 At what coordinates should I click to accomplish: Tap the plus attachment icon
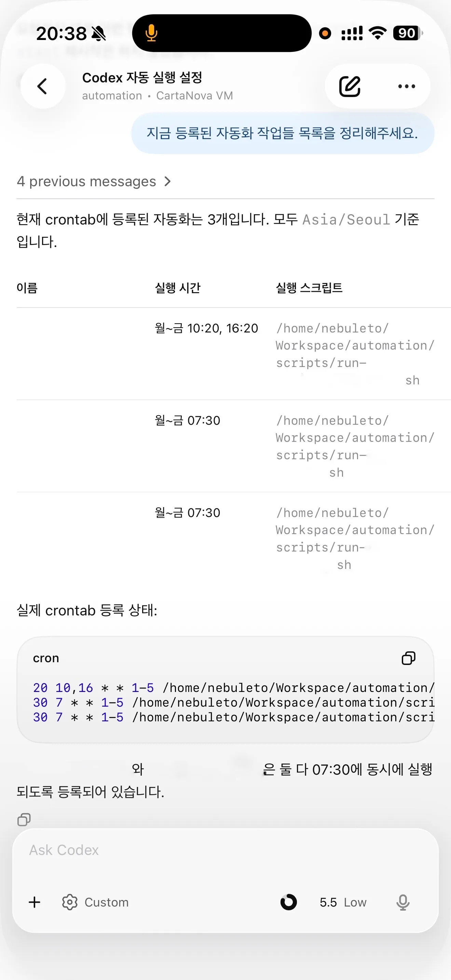click(35, 902)
